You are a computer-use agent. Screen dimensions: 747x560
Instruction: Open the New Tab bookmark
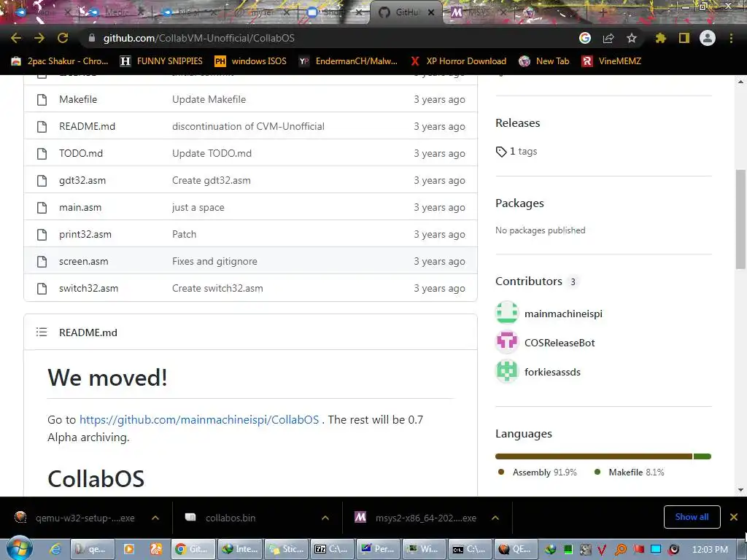(544, 61)
